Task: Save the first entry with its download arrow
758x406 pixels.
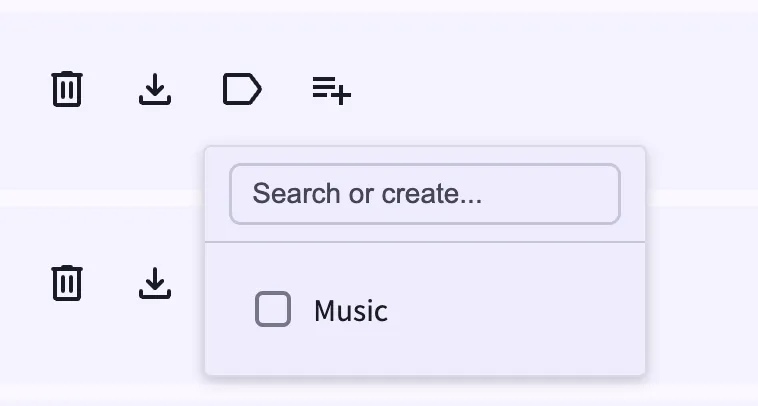Action: [155, 89]
